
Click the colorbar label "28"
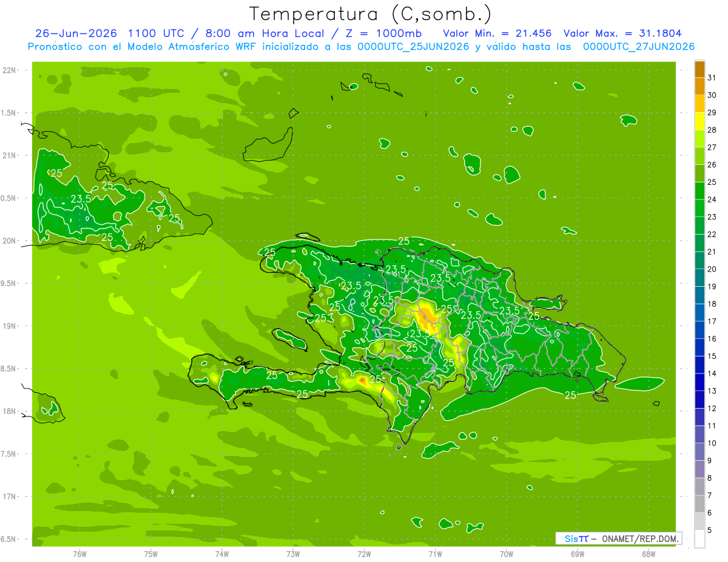click(x=712, y=130)
